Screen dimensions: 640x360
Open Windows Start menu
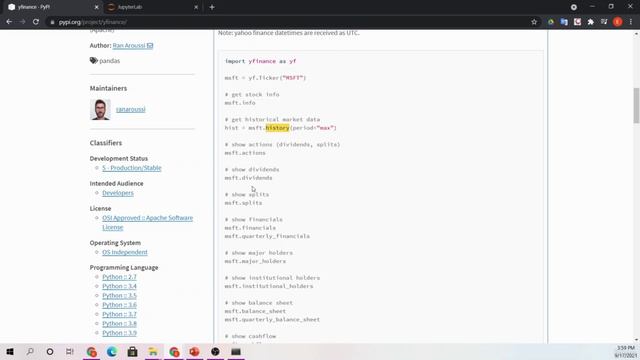10,351
